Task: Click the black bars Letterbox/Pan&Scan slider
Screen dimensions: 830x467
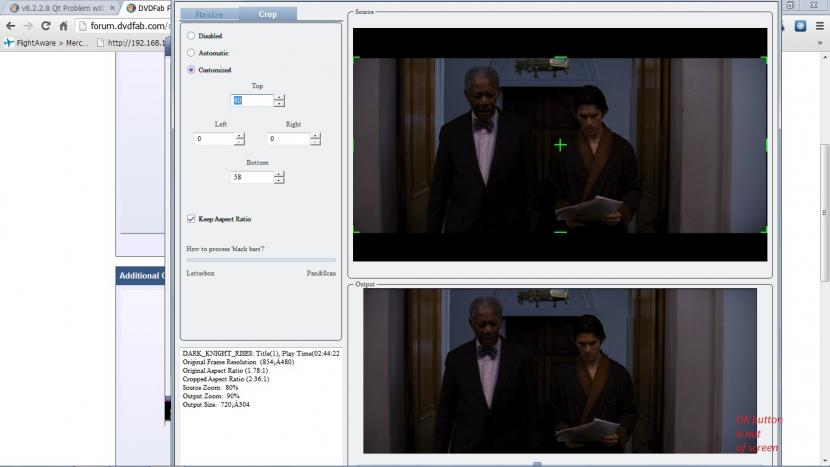Action: (261, 260)
